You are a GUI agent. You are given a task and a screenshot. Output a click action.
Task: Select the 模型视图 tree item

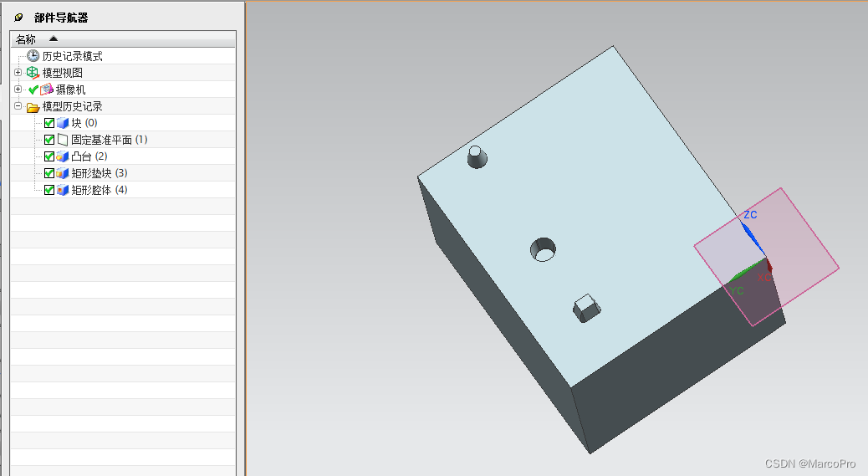pos(63,73)
